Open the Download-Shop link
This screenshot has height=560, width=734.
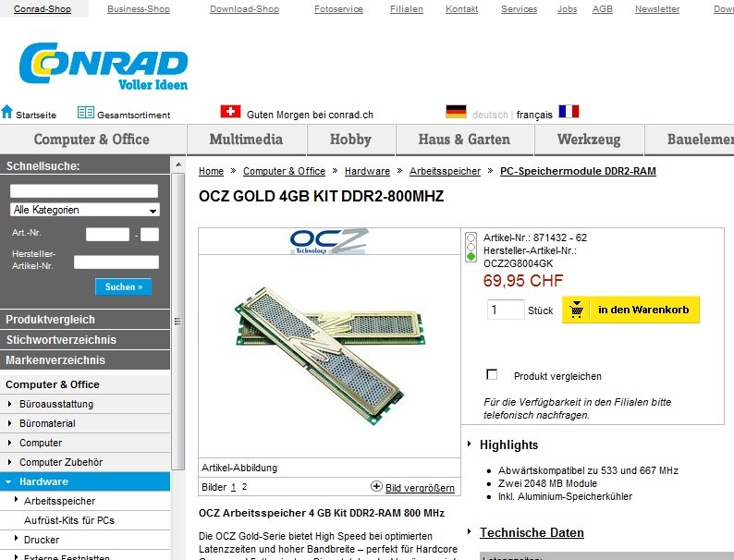pos(244,9)
